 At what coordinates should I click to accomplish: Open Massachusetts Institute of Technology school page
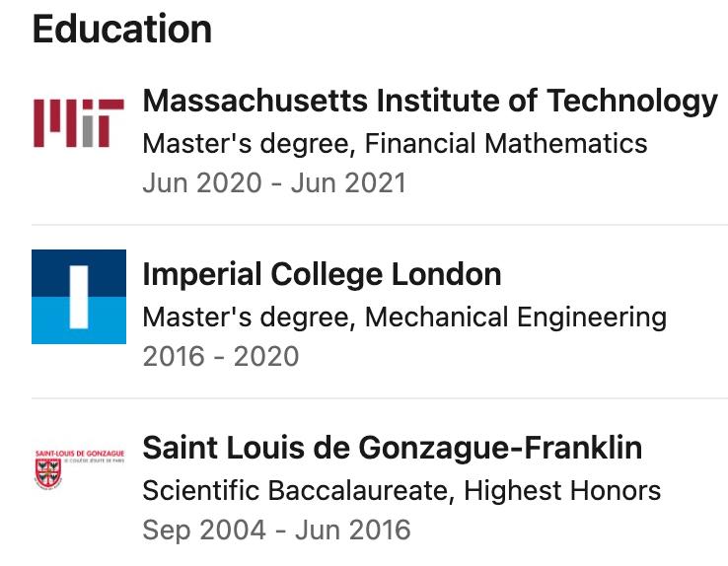tap(430, 101)
